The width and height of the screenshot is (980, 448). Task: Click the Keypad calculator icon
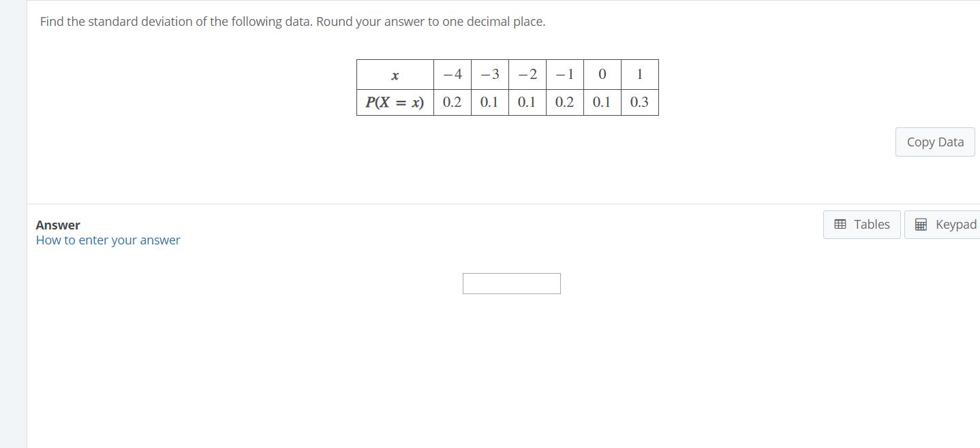921,224
